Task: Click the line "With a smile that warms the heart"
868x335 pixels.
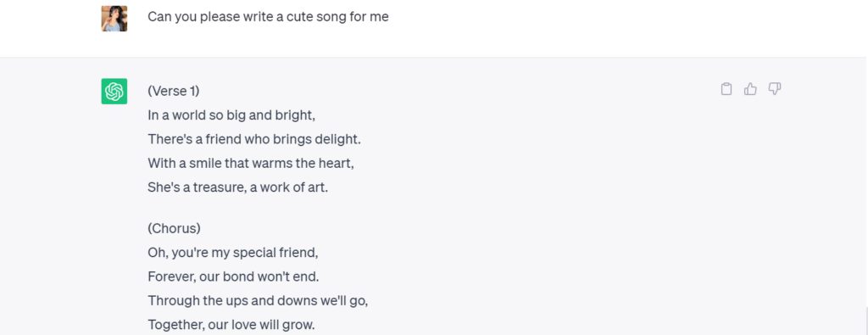Action: [x=251, y=164]
